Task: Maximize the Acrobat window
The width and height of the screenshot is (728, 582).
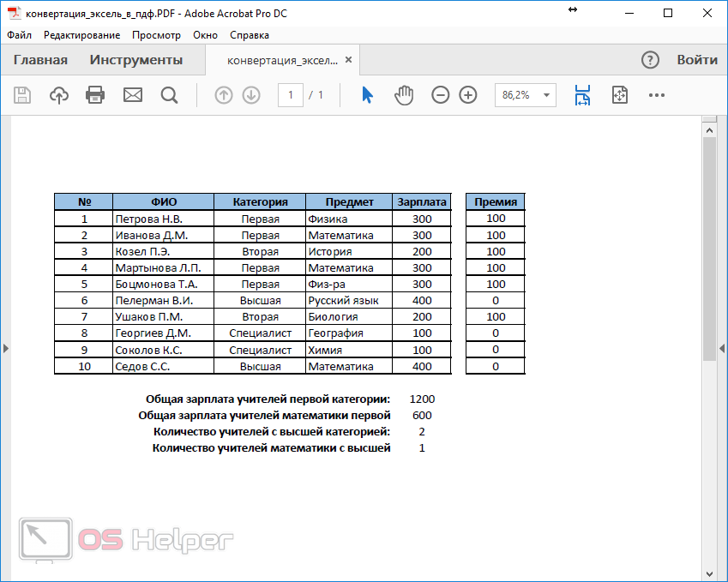Action: (x=668, y=13)
